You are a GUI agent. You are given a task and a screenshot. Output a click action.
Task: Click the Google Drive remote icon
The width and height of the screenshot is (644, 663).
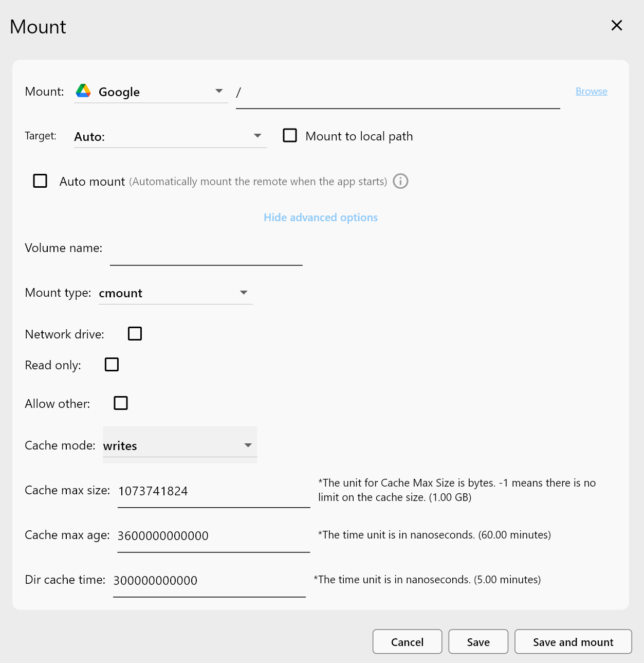pos(83,91)
